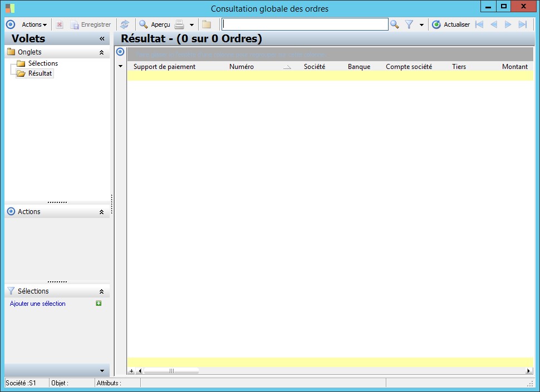Open the dropdown arrow at Volets panel bottom
This screenshot has width=540, height=392.
click(x=102, y=371)
